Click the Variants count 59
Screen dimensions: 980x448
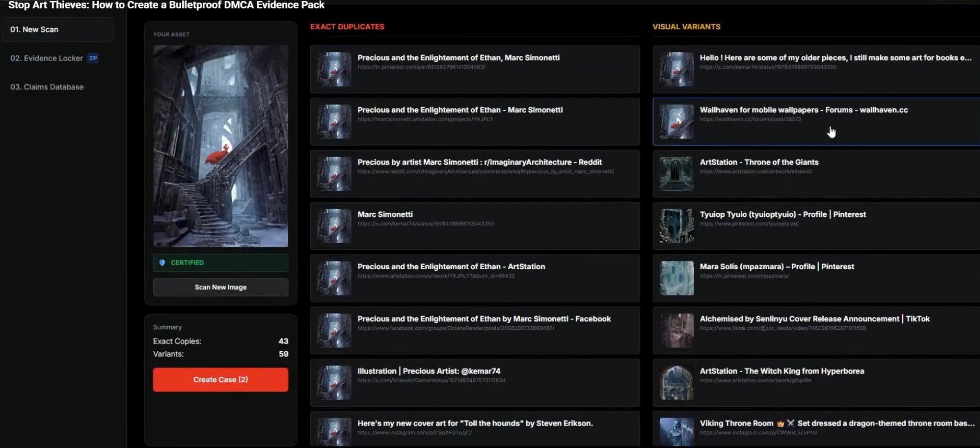point(283,354)
